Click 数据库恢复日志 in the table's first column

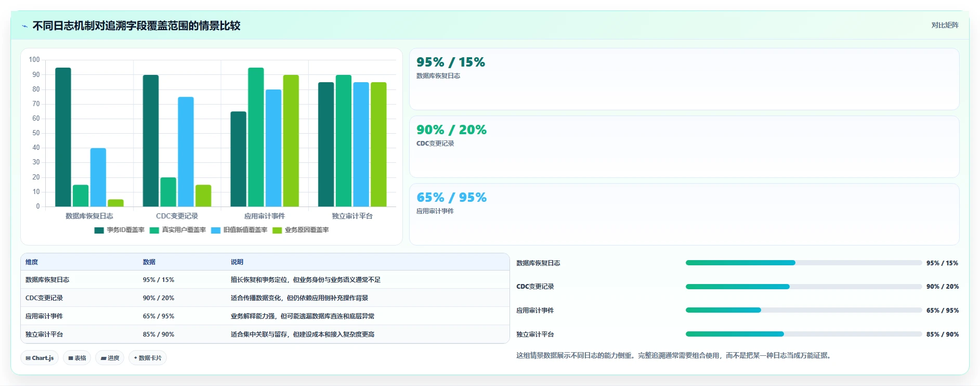(x=47, y=280)
